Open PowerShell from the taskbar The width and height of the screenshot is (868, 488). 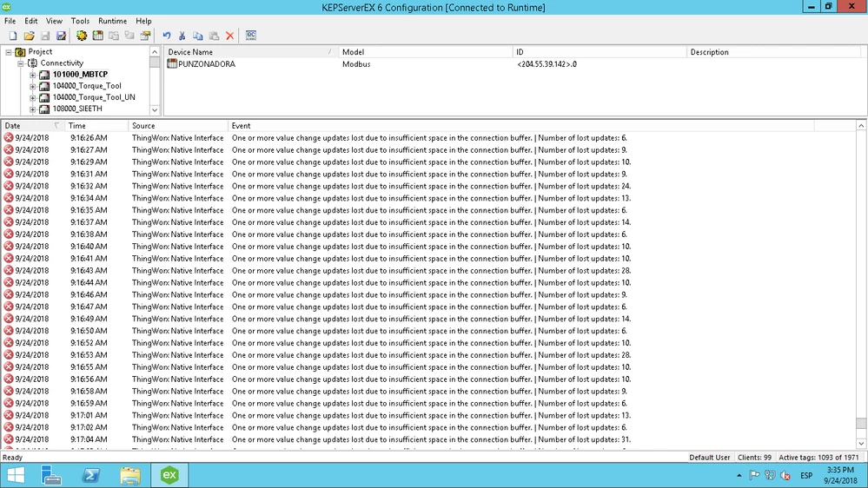[90, 475]
